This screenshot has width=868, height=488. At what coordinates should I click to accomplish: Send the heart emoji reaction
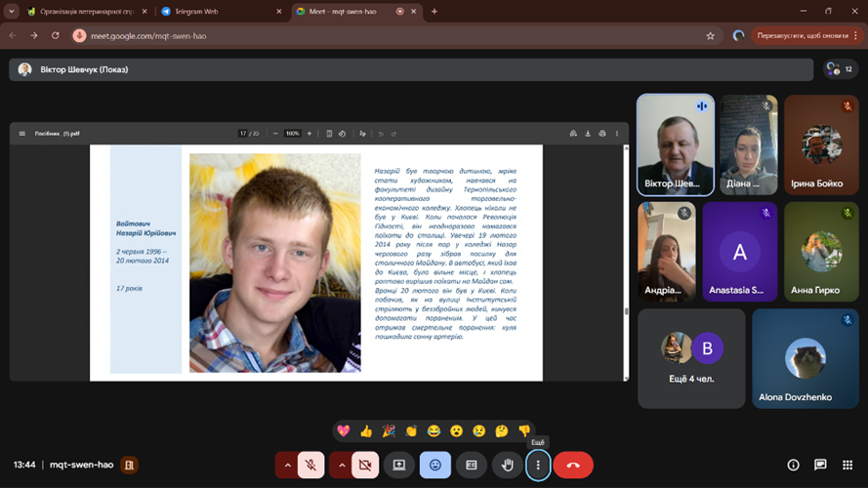pyautogui.click(x=343, y=430)
